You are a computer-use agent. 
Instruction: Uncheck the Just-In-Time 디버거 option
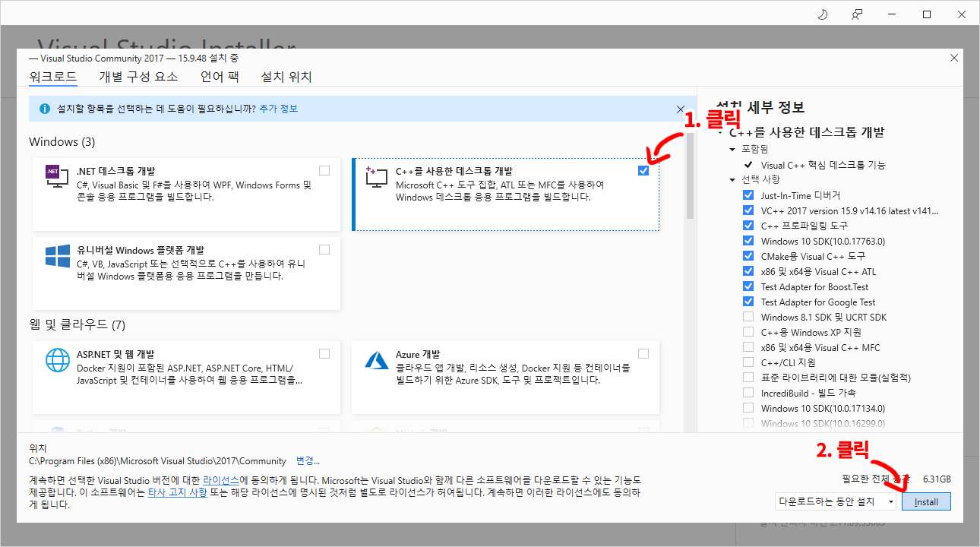[x=748, y=195]
